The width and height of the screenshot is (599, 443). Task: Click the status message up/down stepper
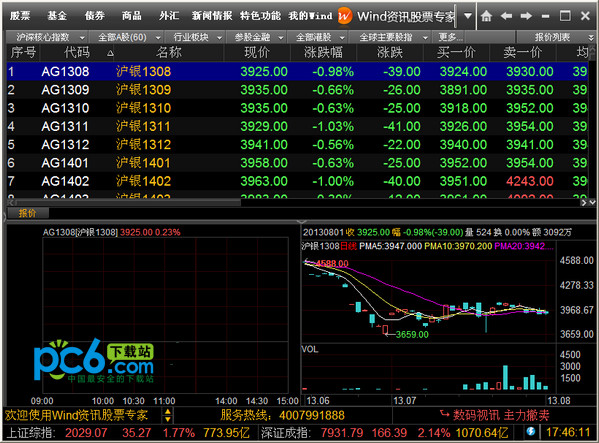pos(167,416)
